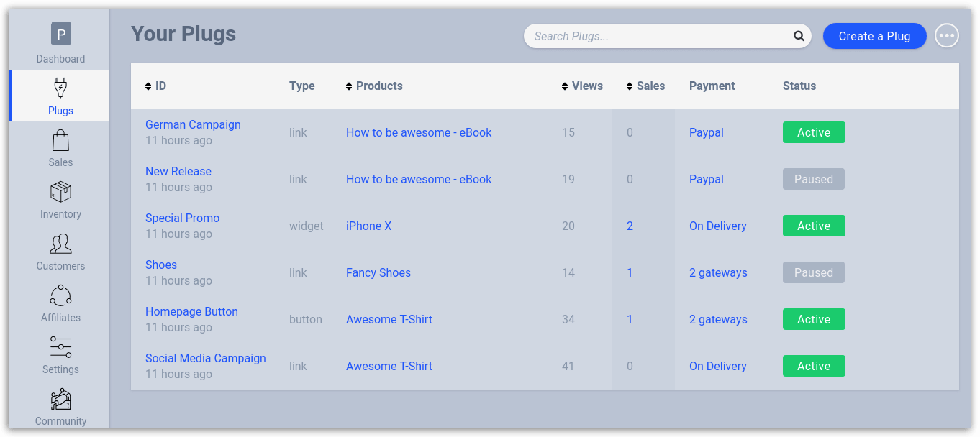Viewport: 980px width, 437px height.
Task: Sort the table by Sales column
Action: (x=645, y=86)
